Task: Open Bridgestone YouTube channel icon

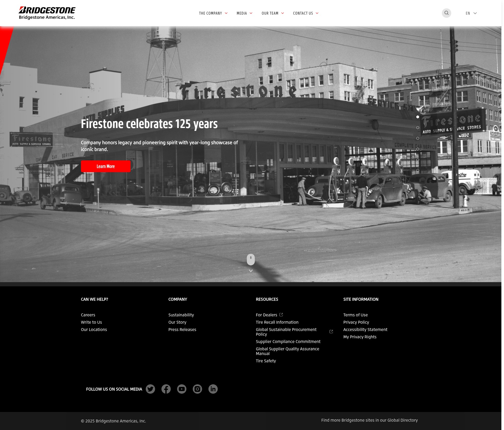Action: pyautogui.click(x=181, y=389)
